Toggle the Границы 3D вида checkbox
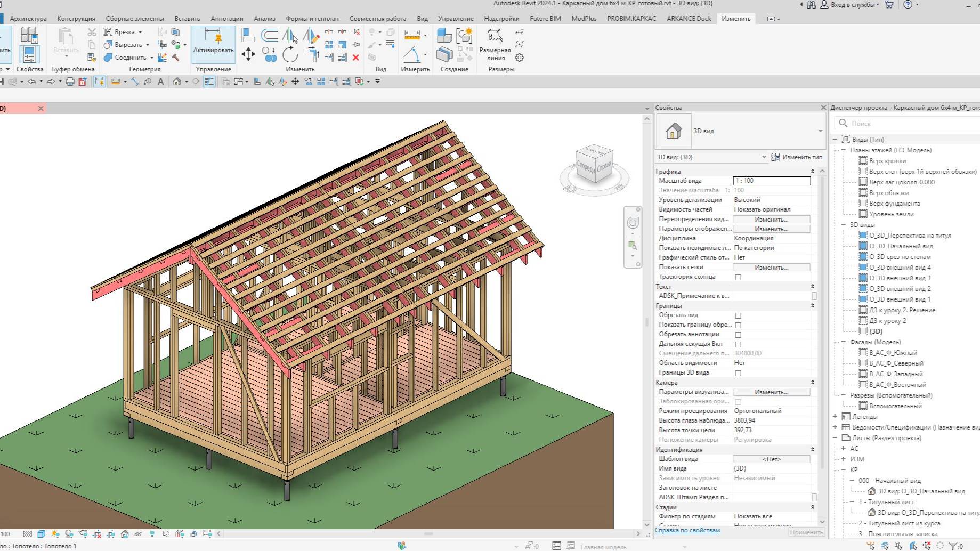 coord(738,372)
